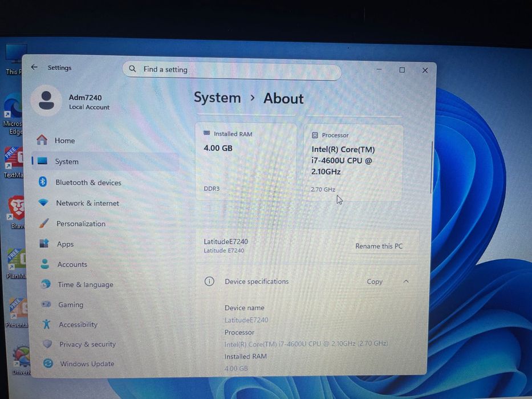This screenshot has height=399, width=532.
Task: Click the CPU icon on Processor card
Action: pyautogui.click(x=315, y=135)
